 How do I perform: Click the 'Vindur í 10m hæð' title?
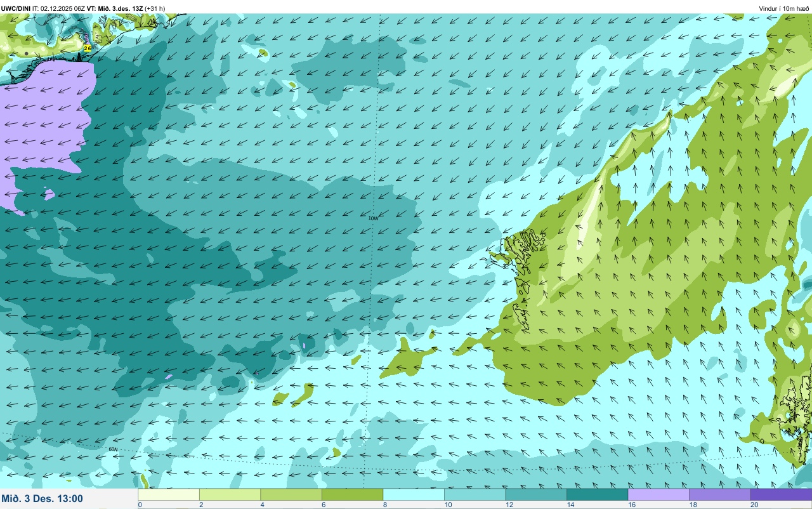coord(784,8)
